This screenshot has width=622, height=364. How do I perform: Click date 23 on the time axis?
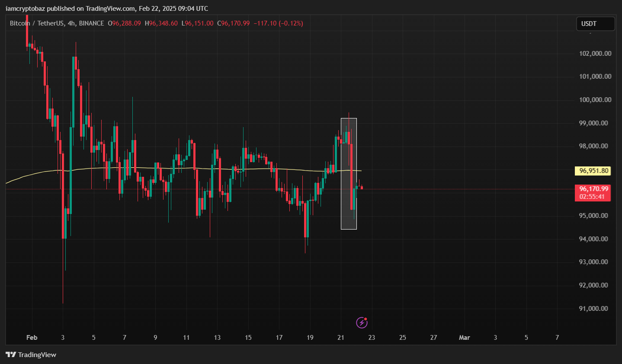click(x=372, y=338)
